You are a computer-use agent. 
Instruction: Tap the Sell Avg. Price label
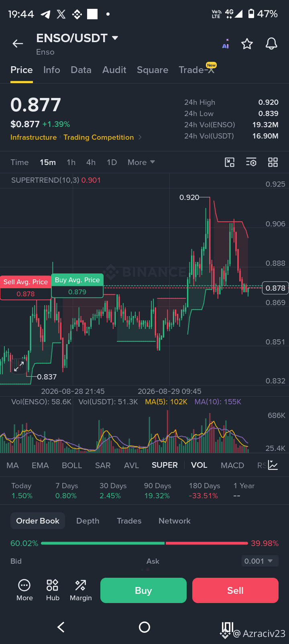[26, 282]
